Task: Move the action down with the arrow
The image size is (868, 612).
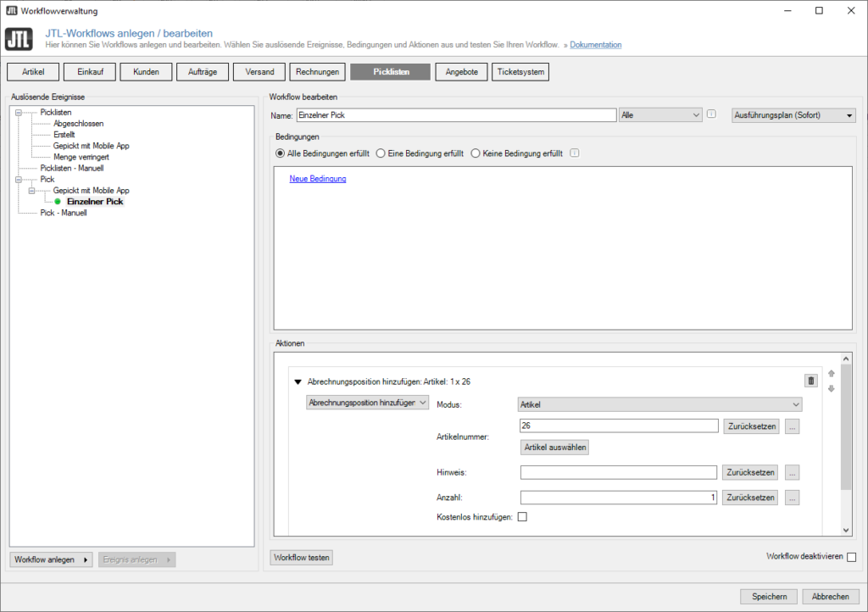Action: (831, 389)
